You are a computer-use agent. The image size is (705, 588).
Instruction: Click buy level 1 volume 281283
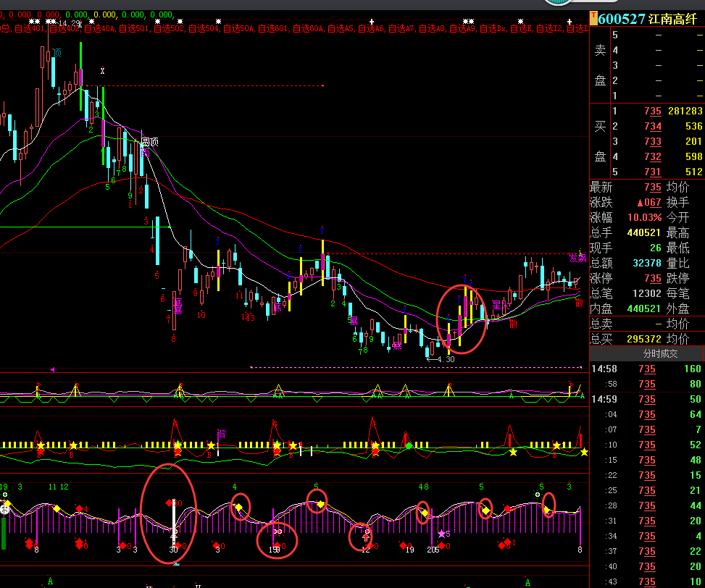[685, 111]
